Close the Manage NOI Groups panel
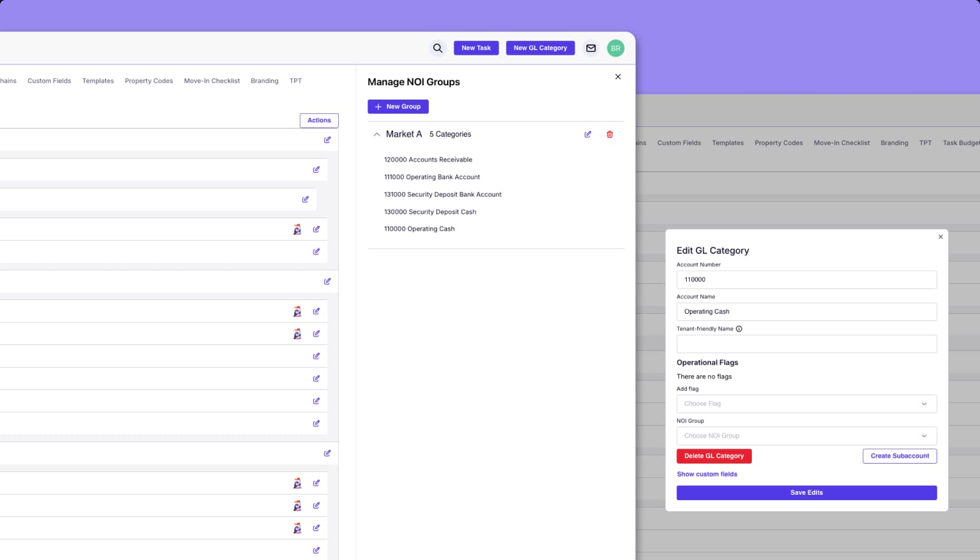The image size is (980, 560). click(618, 76)
